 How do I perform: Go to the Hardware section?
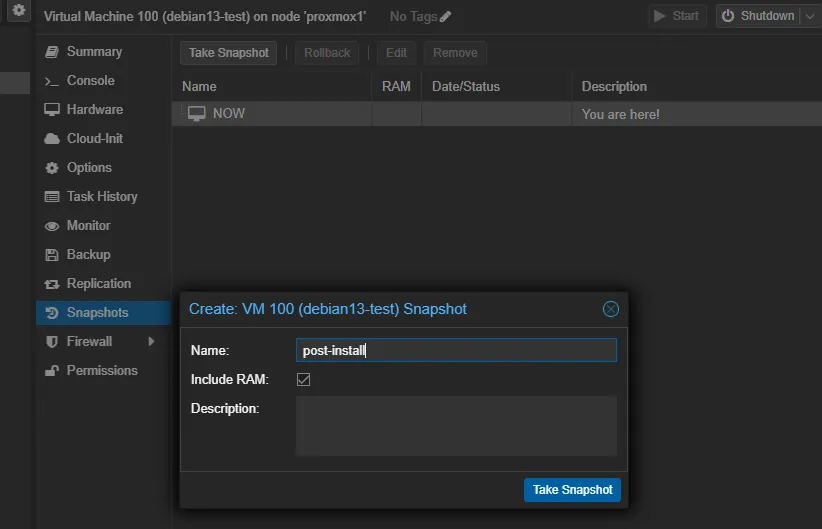[103, 110]
